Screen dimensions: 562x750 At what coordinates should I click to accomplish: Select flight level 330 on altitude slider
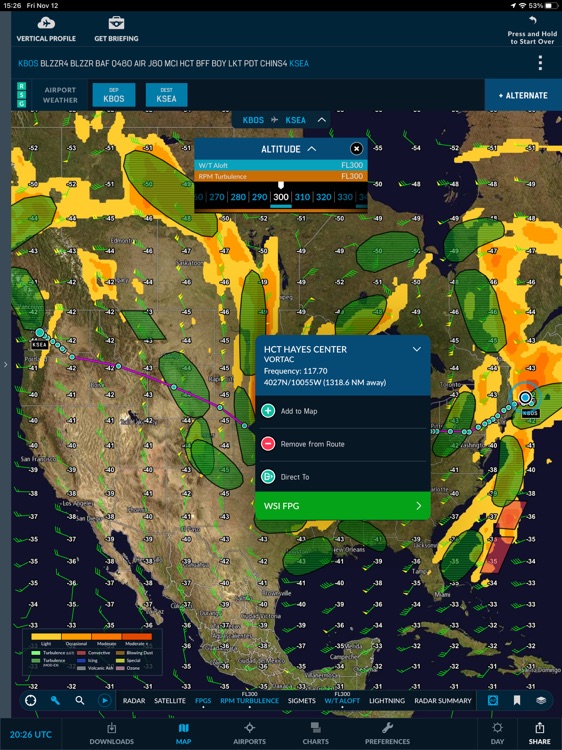click(345, 197)
